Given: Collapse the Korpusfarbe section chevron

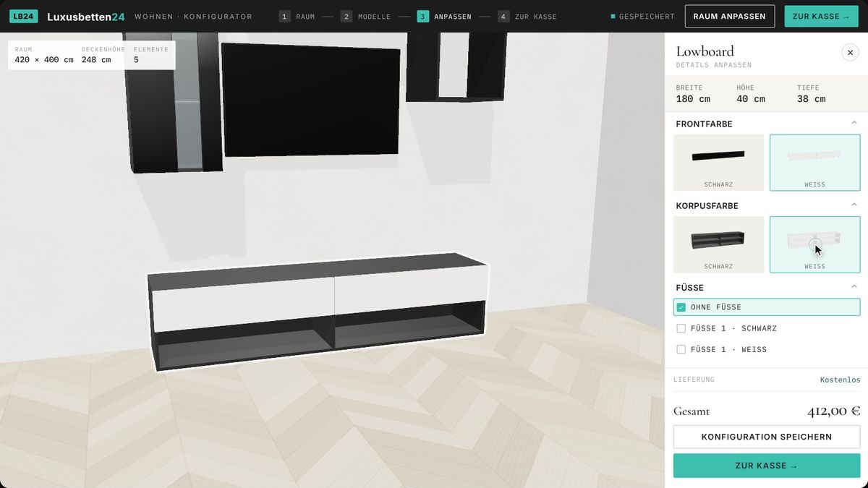Looking at the screenshot, I should click(854, 205).
